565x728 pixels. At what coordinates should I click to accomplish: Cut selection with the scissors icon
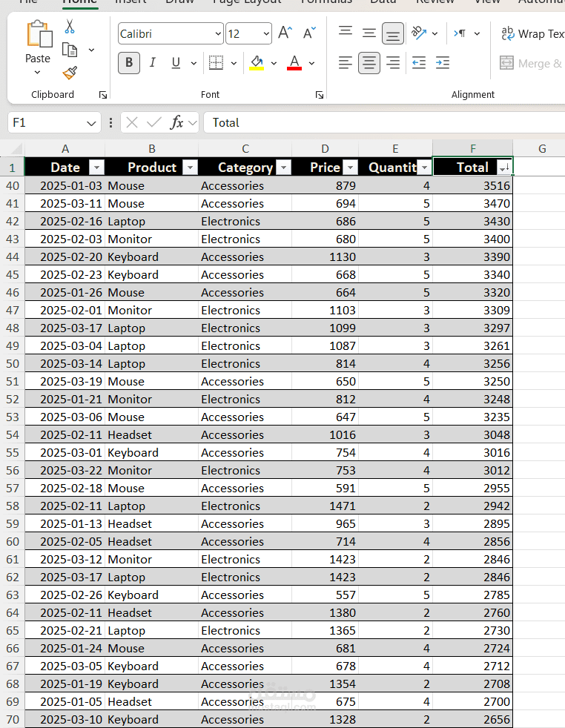(x=70, y=27)
